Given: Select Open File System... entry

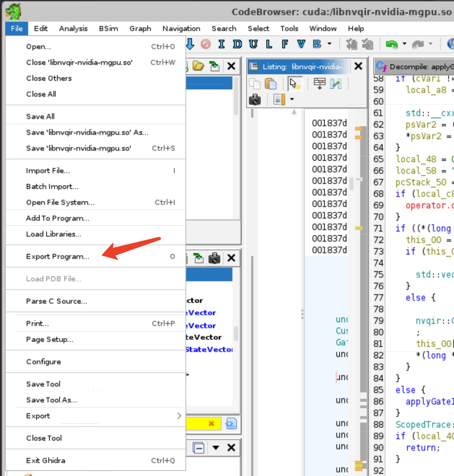Looking at the screenshot, I should (x=96, y=202).
